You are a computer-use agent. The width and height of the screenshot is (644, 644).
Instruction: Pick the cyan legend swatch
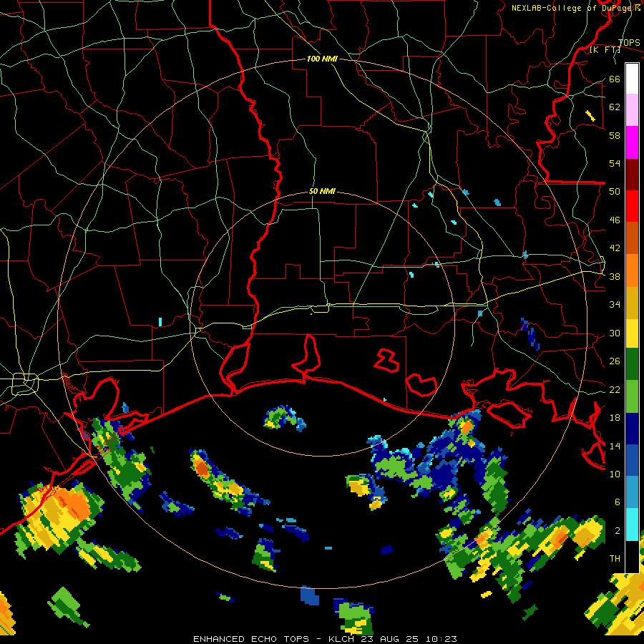(632, 525)
